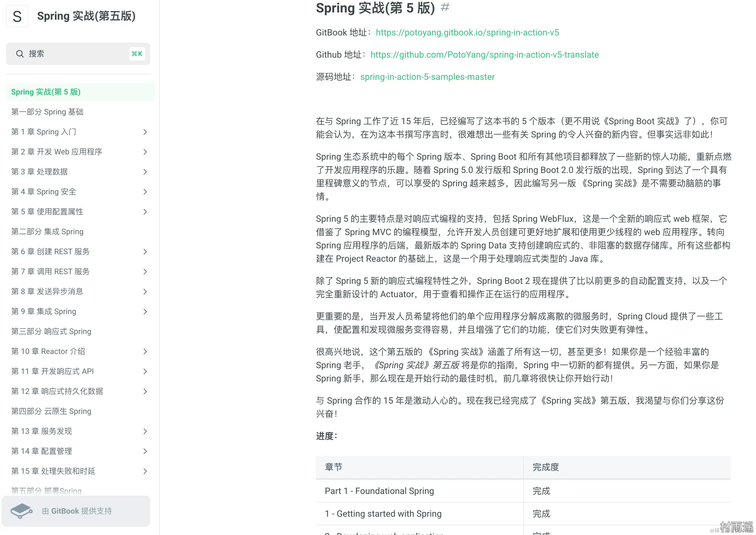Click the search magnifier icon
The width and height of the screenshot is (756, 535).
point(20,54)
